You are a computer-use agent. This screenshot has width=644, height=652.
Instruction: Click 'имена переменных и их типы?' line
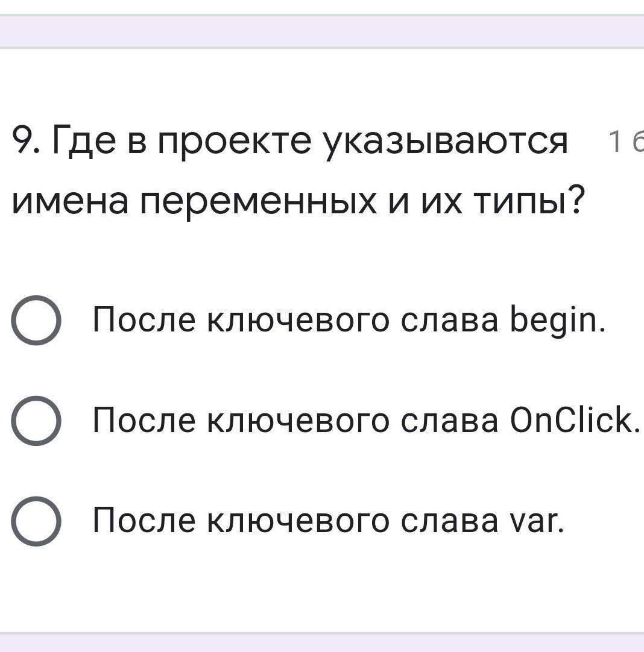(x=299, y=202)
